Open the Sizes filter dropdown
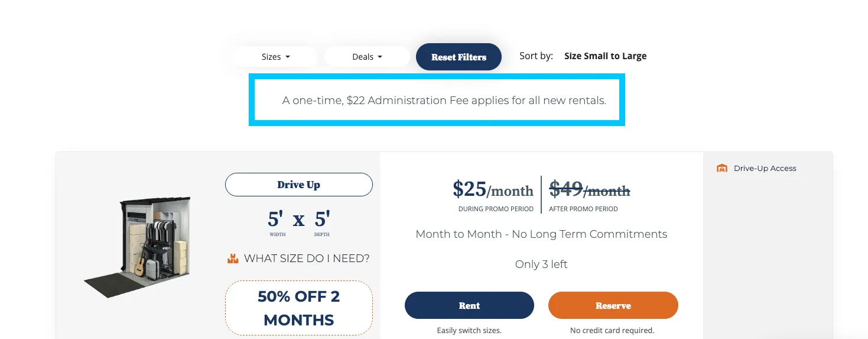The image size is (868, 339). [275, 57]
